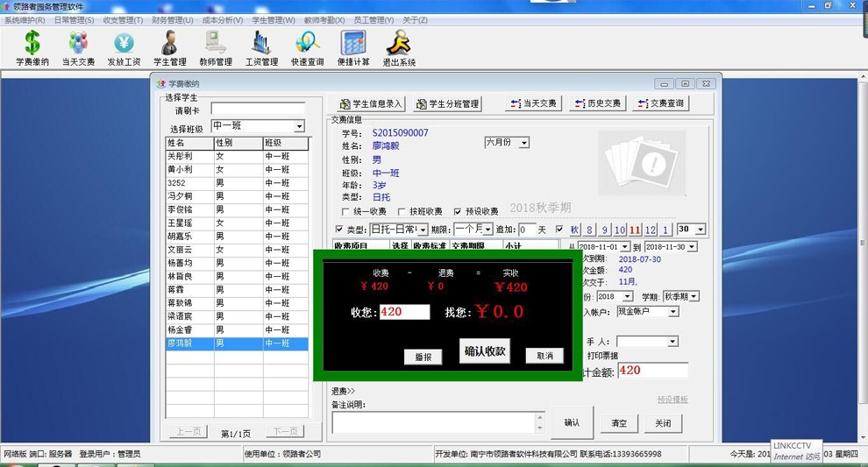Expand the 选择班级 dropdown showing 中一班
Image resolution: width=868 pixels, height=467 pixels.
[299, 127]
